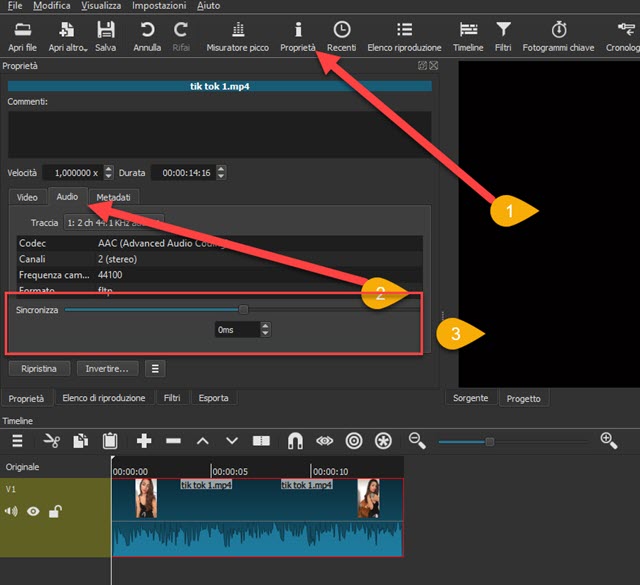Save project with Salva icon

[x=105, y=36]
